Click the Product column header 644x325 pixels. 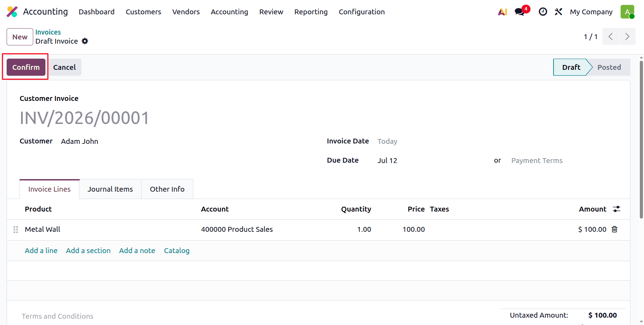(38, 209)
